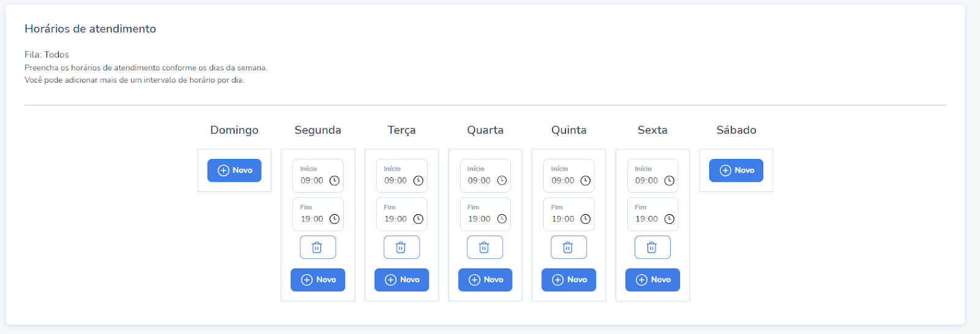Edit the Sexta Fim time field
The image size is (980, 334).
pos(653,214)
